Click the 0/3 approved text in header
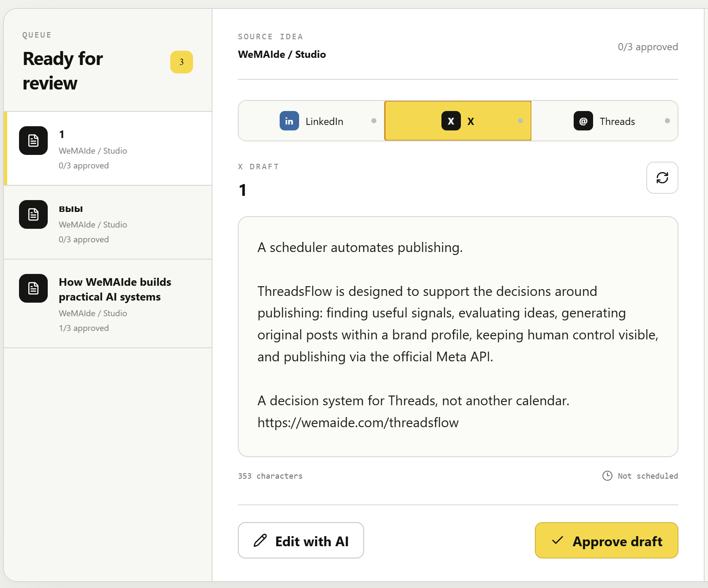The image size is (708, 588). point(648,47)
